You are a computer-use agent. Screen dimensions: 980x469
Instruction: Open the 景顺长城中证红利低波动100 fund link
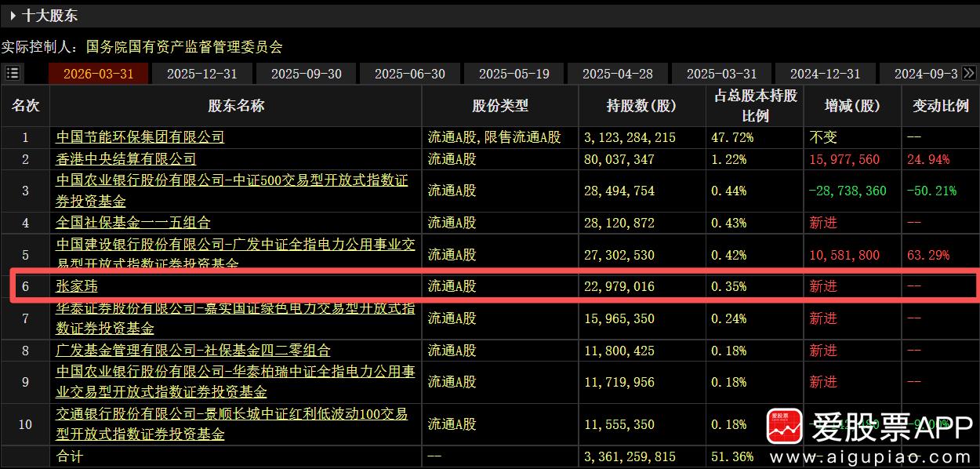pos(232,424)
